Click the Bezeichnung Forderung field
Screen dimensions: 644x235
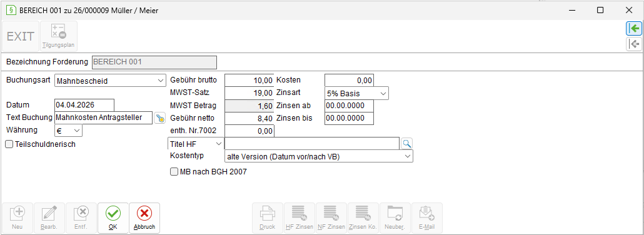click(x=154, y=62)
